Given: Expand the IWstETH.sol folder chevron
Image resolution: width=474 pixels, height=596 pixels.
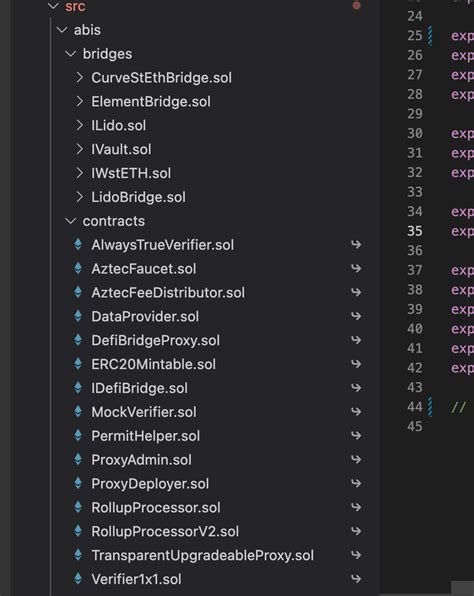Looking at the screenshot, I should coord(79,173).
